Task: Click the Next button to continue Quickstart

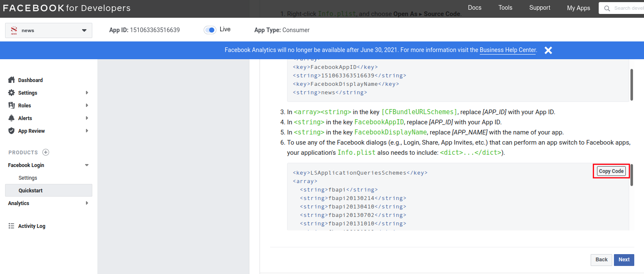Action: pos(624,260)
